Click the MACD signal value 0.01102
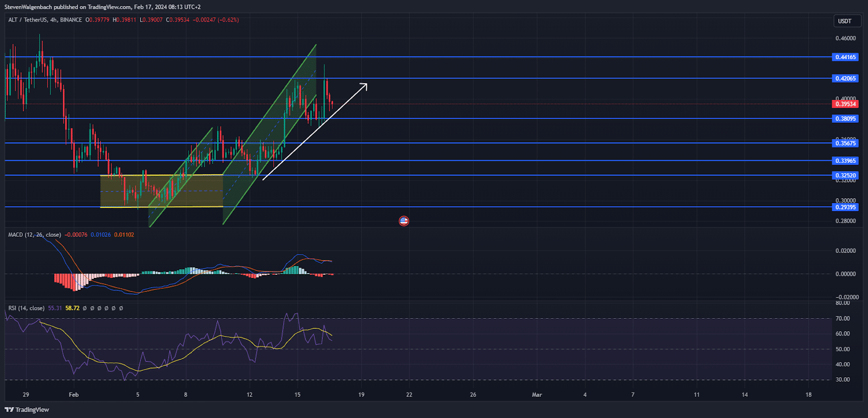Viewport: 868px width, 418px height. [x=124, y=235]
